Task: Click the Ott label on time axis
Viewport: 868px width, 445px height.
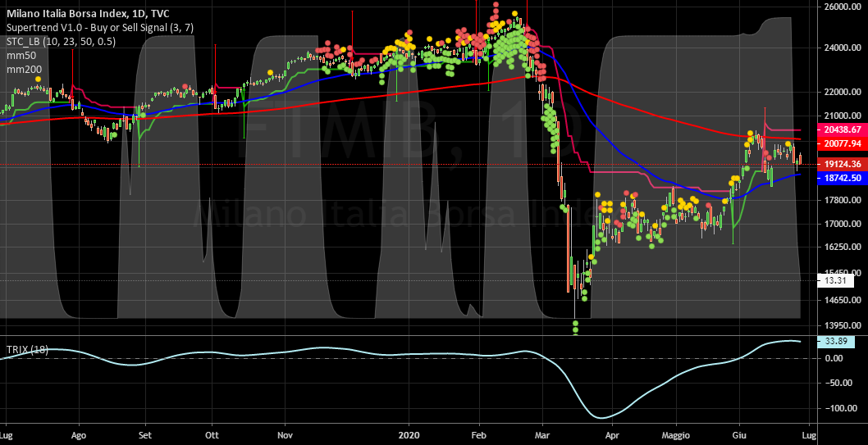Action: click(x=212, y=435)
